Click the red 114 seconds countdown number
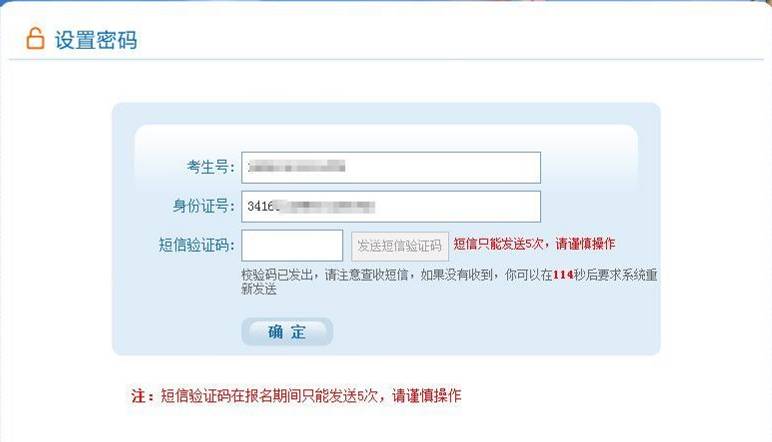Screen dimensions: 772x442 563,275
